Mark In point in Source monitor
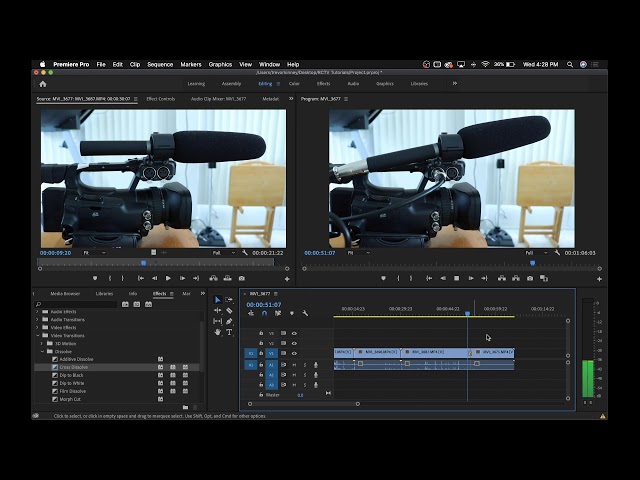Viewport: 640px width, 480px height. 109,278
